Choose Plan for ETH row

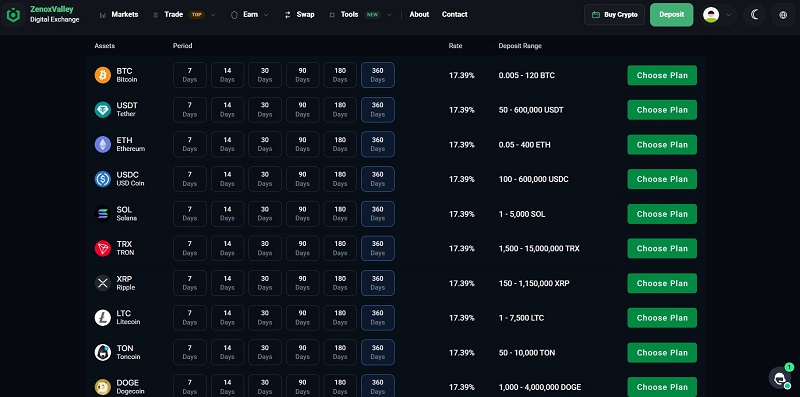[x=662, y=144]
